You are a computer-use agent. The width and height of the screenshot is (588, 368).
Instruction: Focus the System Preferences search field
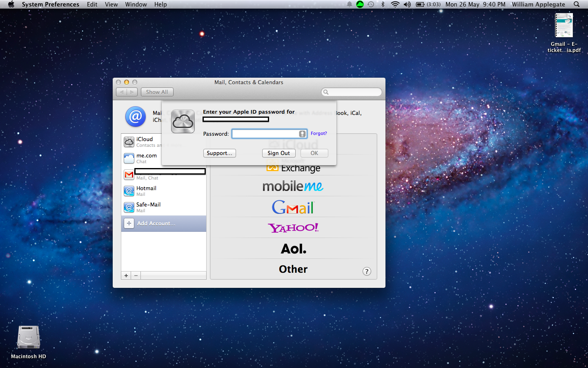tap(352, 92)
